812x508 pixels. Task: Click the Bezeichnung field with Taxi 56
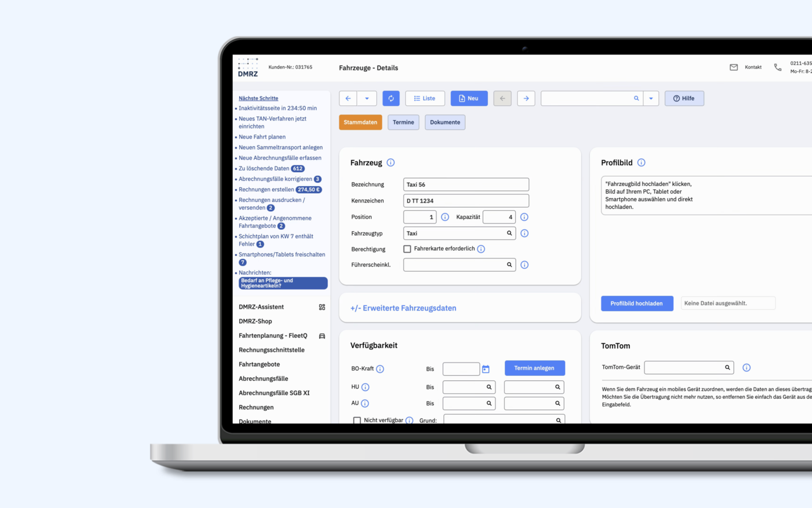(x=466, y=185)
